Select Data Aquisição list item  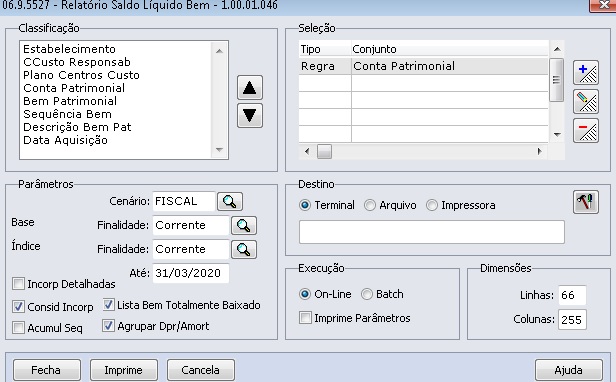(x=65, y=140)
